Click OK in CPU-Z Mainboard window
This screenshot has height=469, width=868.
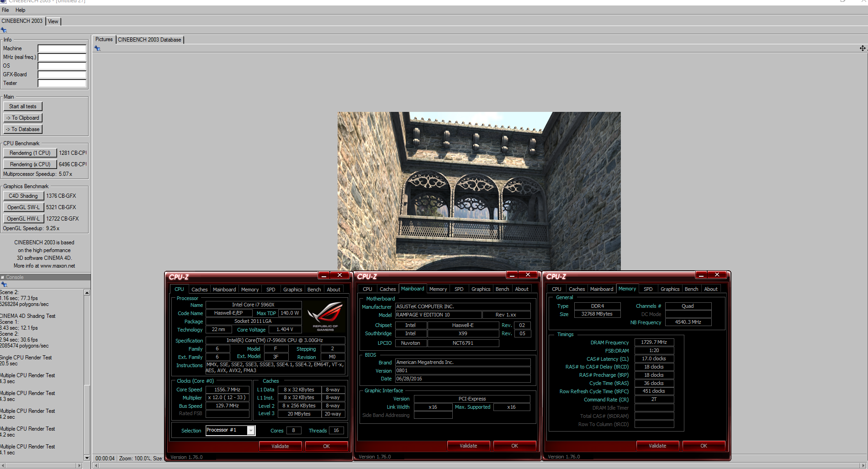pos(514,446)
